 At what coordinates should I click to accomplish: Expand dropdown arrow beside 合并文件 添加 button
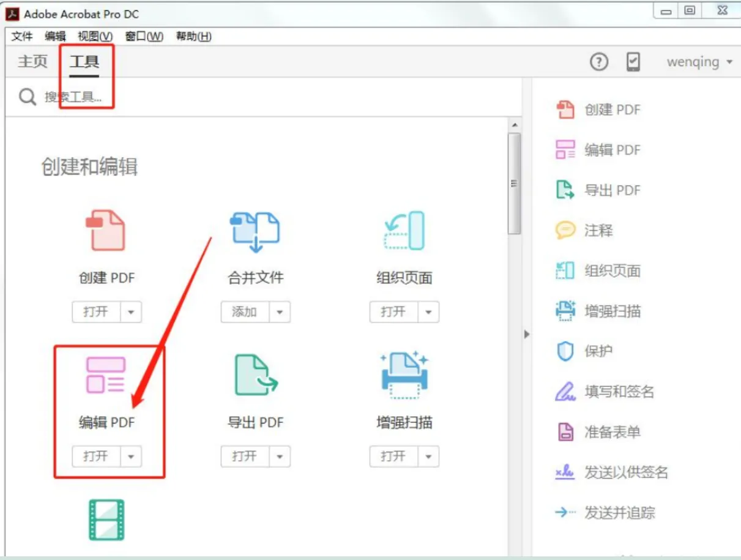(x=280, y=312)
